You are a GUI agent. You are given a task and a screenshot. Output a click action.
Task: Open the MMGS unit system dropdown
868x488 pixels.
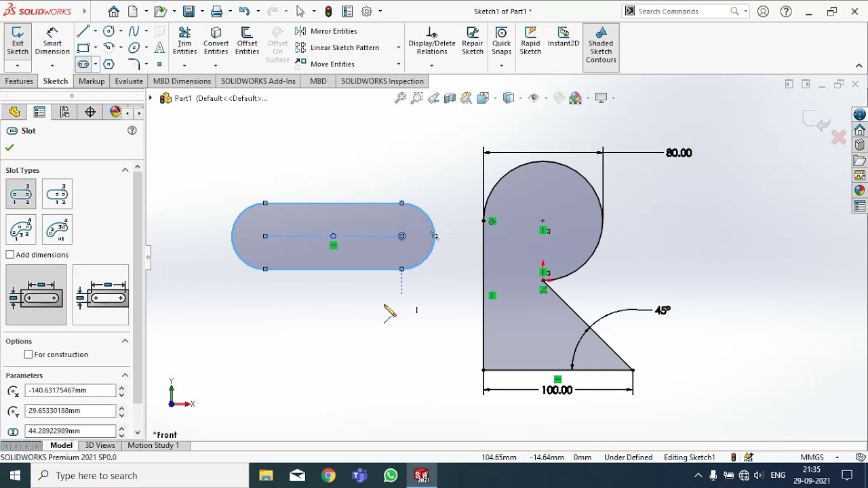(x=837, y=457)
